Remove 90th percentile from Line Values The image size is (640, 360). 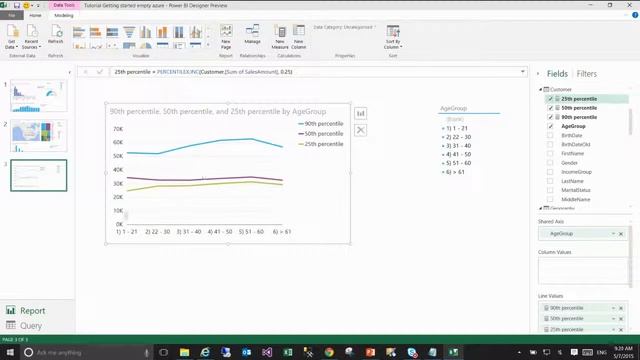[x=621, y=308]
